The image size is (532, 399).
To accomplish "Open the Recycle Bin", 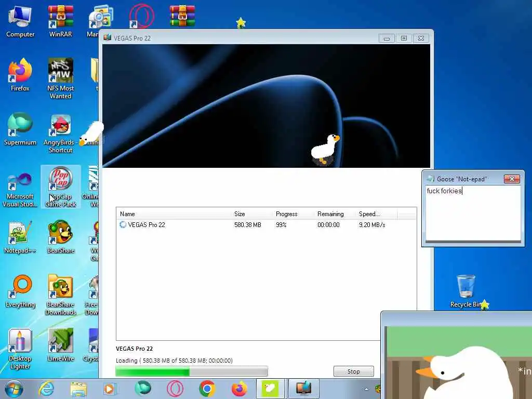I will (466, 292).
